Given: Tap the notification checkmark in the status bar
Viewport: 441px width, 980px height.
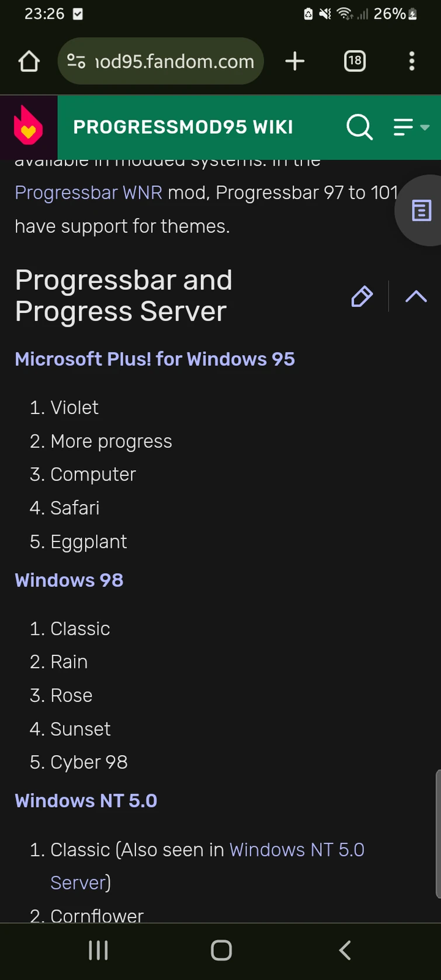Looking at the screenshot, I should click(x=78, y=13).
